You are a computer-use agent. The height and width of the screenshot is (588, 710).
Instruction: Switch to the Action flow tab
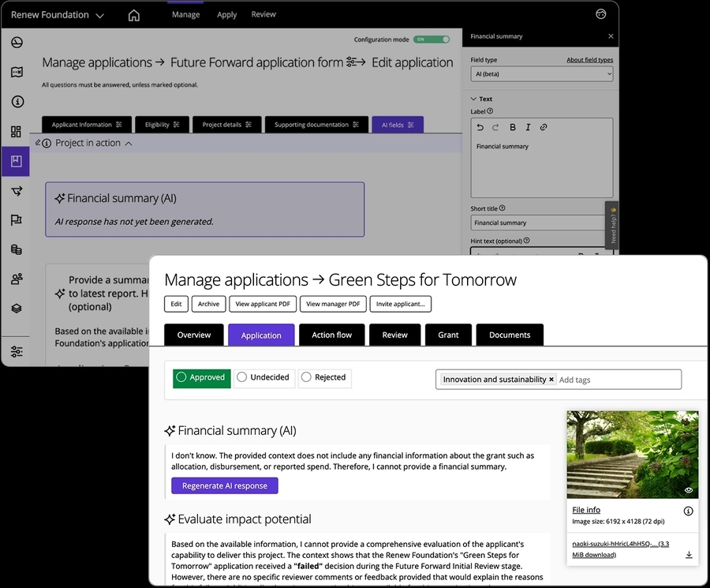coord(331,335)
